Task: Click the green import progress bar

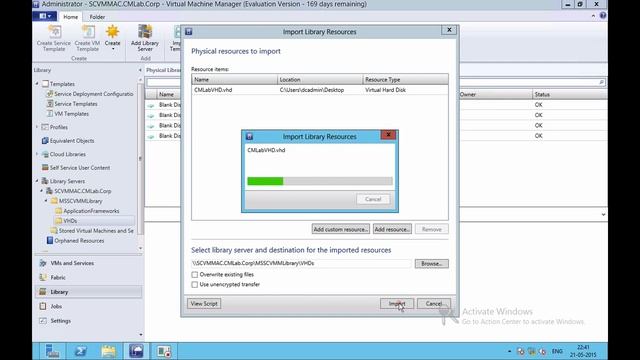Action: [x=265, y=181]
